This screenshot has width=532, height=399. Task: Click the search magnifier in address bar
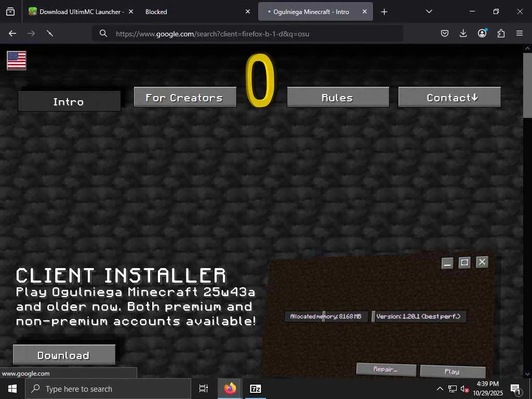click(x=103, y=33)
